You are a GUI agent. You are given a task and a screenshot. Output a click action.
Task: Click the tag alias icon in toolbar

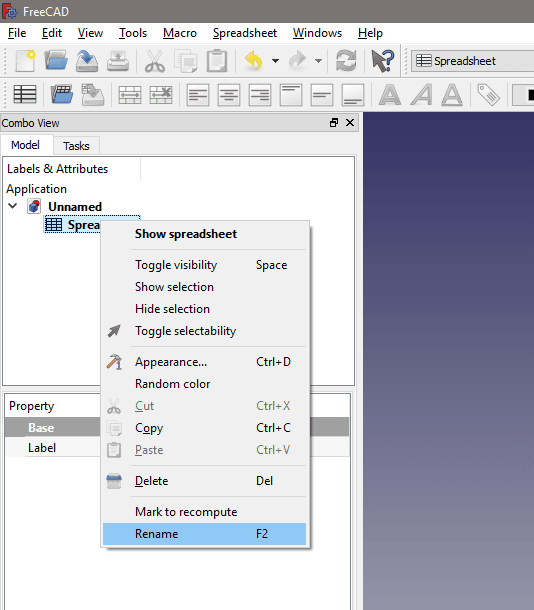click(x=488, y=95)
